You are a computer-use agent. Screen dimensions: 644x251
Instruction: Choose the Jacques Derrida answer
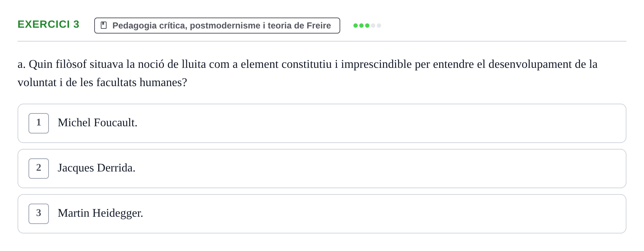96,168
